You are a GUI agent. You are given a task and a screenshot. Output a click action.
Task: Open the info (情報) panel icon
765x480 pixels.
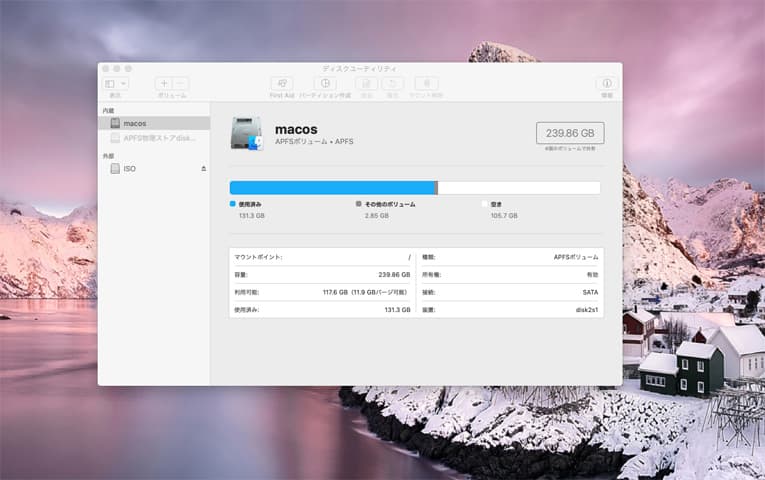[x=606, y=83]
